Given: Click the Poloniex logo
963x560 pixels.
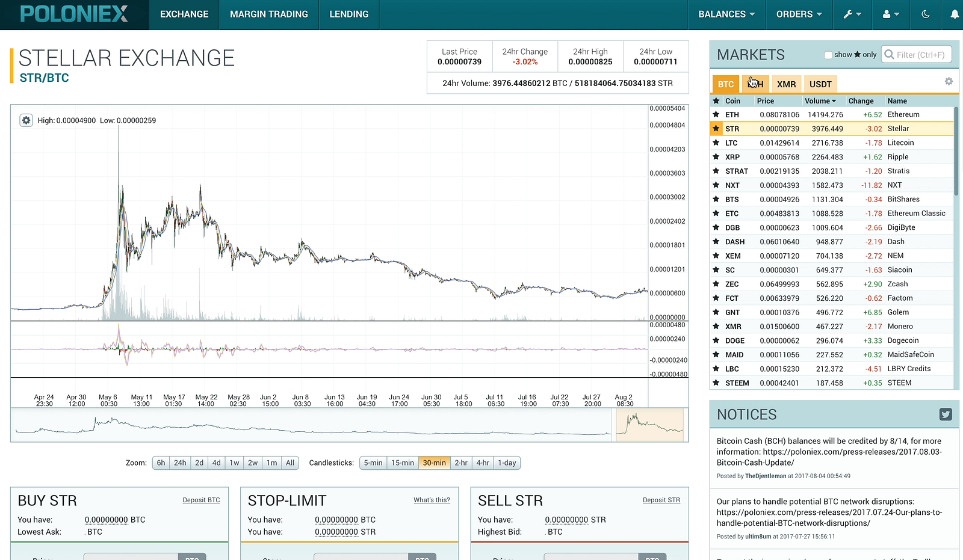Looking at the screenshot, I should pyautogui.click(x=74, y=14).
